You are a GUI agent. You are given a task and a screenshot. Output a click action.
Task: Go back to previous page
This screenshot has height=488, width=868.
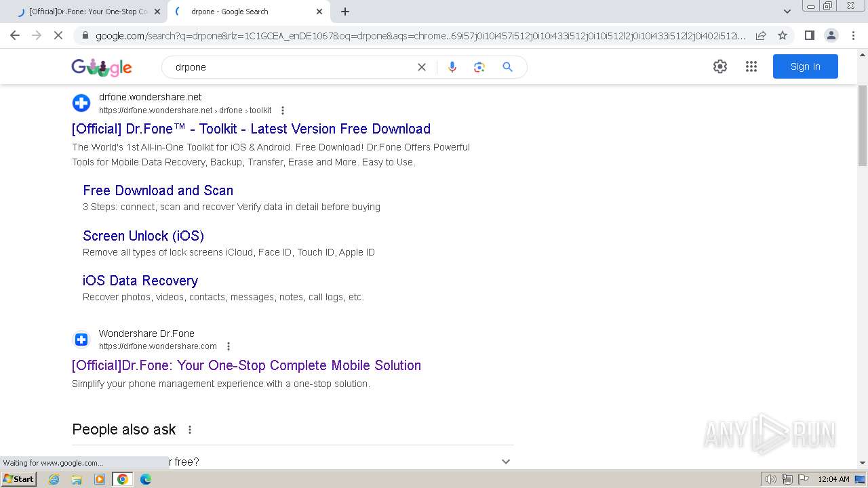click(x=15, y=35)
